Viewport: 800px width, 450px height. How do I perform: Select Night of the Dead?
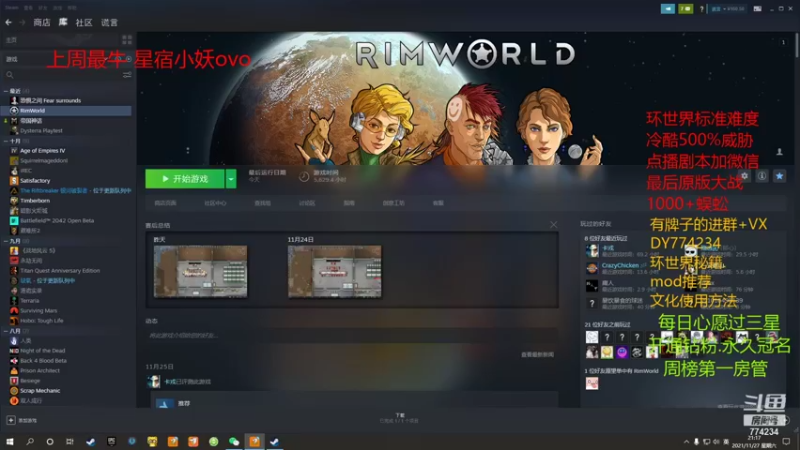tap(43, 351)
